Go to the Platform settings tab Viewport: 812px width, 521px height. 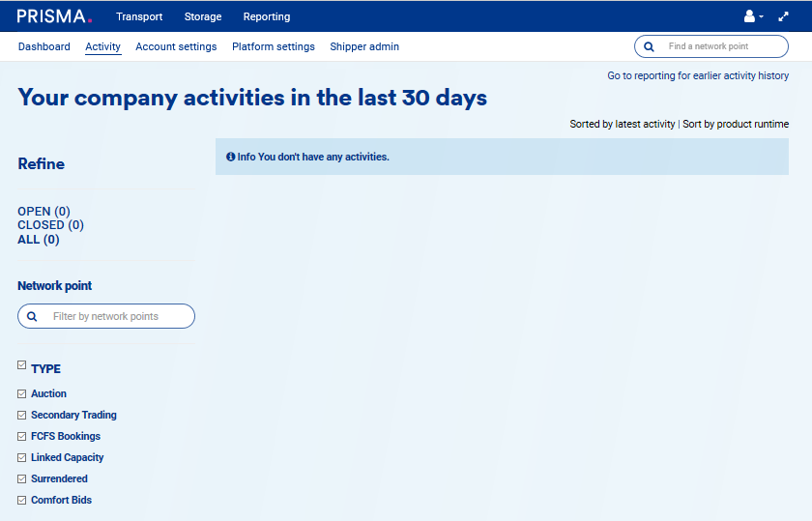pos(274,46)
